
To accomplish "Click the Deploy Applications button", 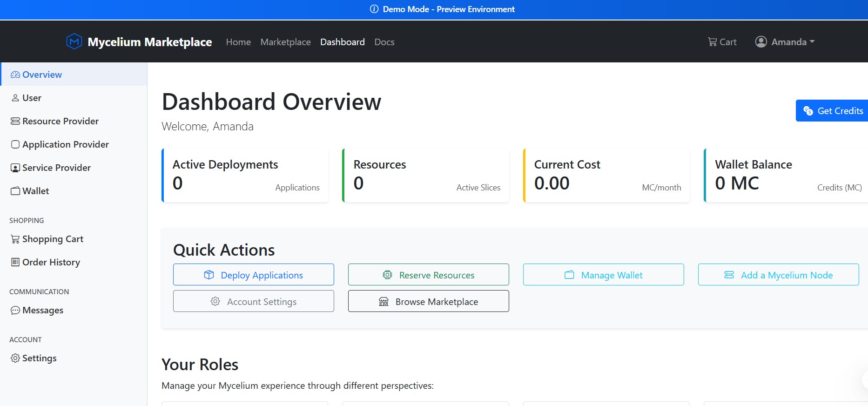I will 253,275.
